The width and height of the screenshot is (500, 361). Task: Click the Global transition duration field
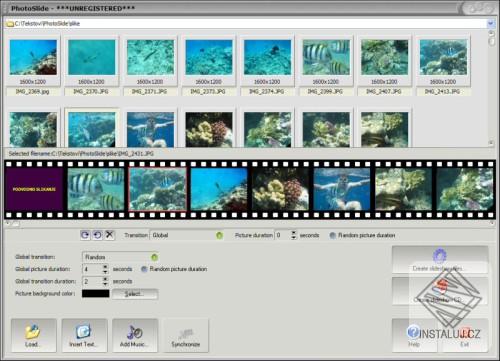click(x=92, y=281)
